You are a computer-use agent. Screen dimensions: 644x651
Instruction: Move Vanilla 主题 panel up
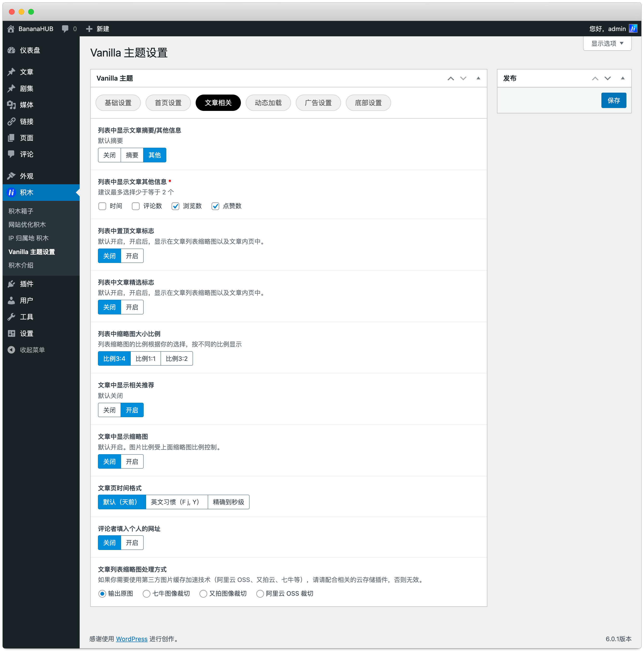[451, 78]
